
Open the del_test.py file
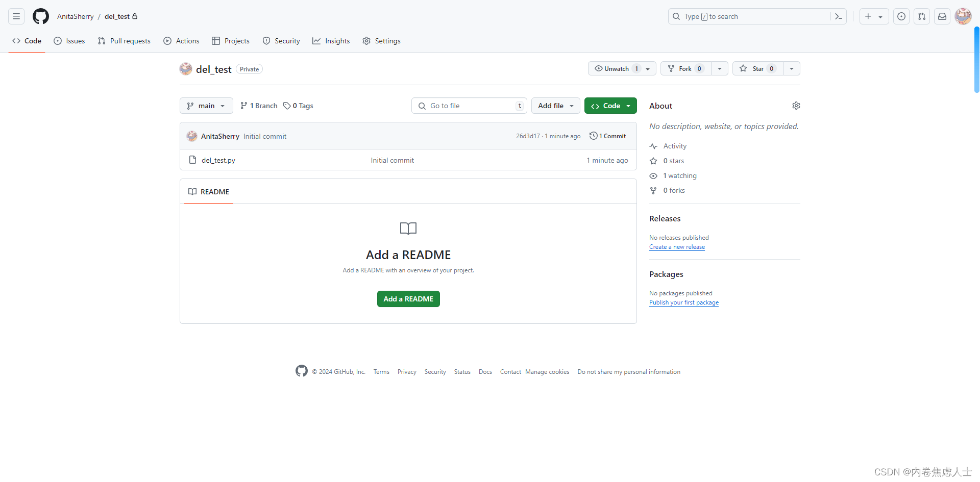pyautogui.click(x=218, y=160)
